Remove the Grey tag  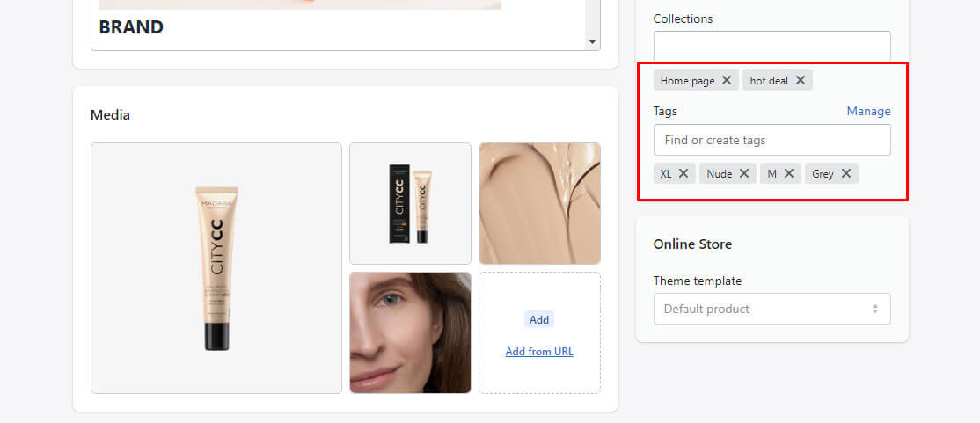pyautogui.click(x=845, y=173)
